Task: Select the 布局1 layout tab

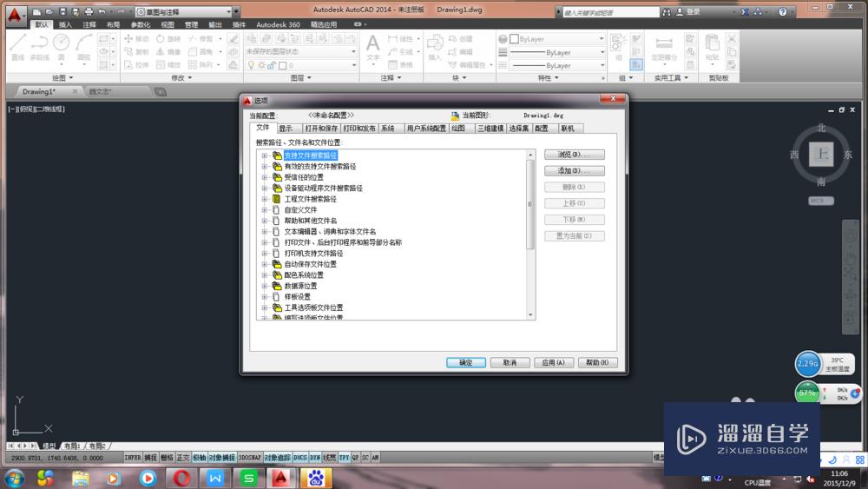Action: point(72,446)
